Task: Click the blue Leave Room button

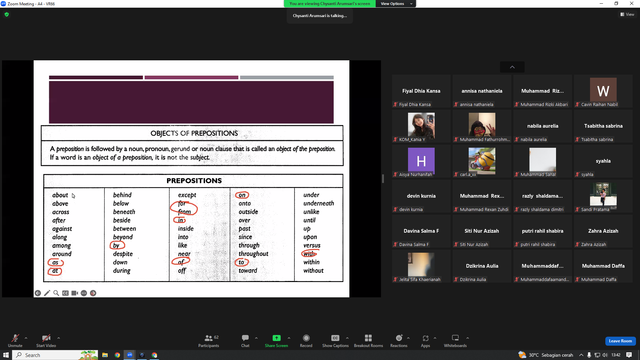Action: [x=620, y=341]
